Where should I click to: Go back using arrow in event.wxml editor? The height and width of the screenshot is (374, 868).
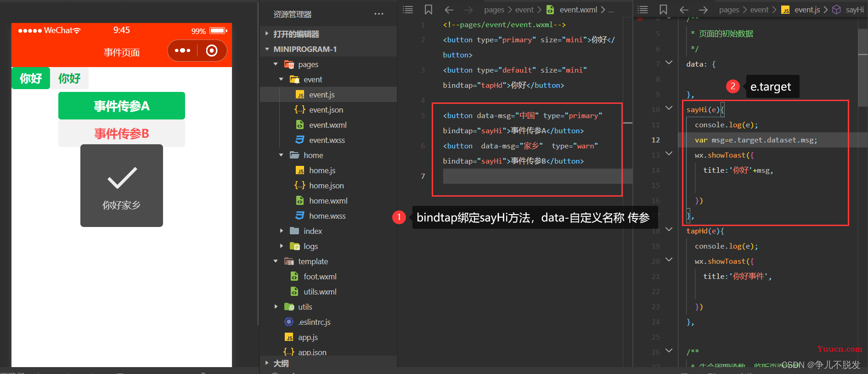449,10
